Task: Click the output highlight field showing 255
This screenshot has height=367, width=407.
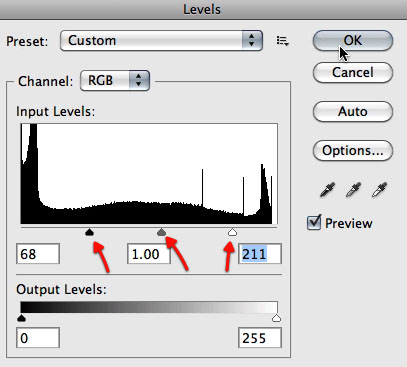Action: pyautogui.click(x=260, y=338)
